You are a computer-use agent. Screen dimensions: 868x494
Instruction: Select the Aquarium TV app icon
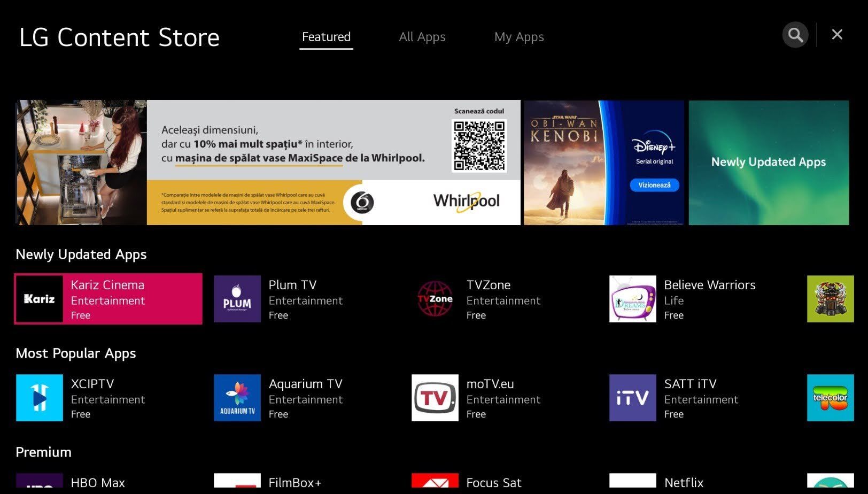pyautogui.click(x=237, y=398)
